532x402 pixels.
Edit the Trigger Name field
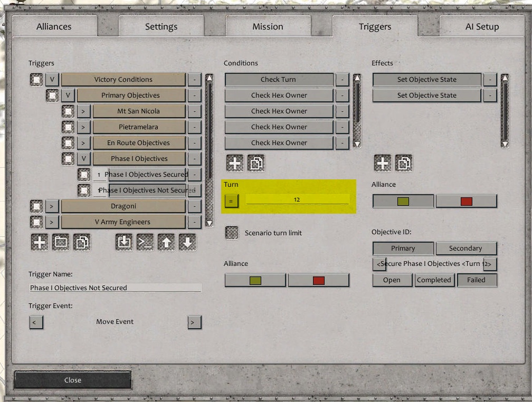click(x=116, y=288)
